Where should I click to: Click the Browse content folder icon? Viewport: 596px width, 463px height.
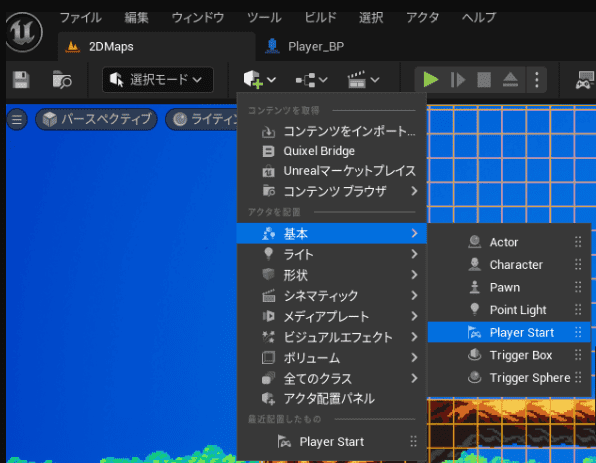click(x=62, y=80)
